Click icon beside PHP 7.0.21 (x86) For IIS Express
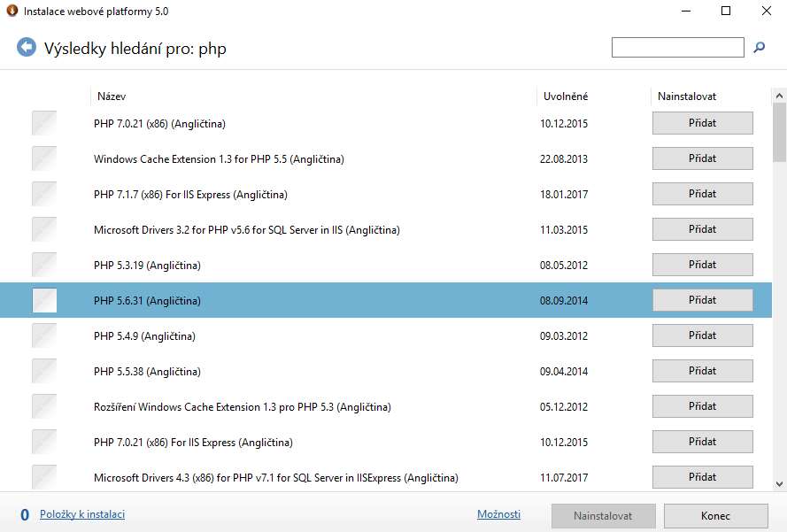The height and width of the screenshot is (532, 787). pos(44,442)
